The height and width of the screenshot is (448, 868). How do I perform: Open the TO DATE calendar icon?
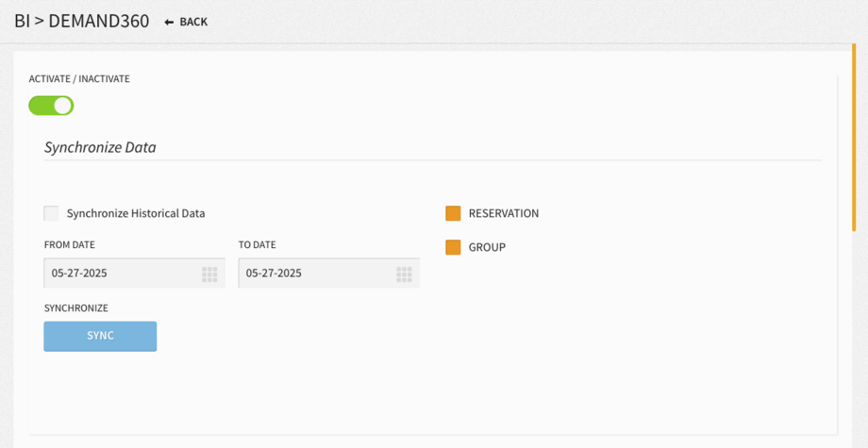tap(404, 274)
